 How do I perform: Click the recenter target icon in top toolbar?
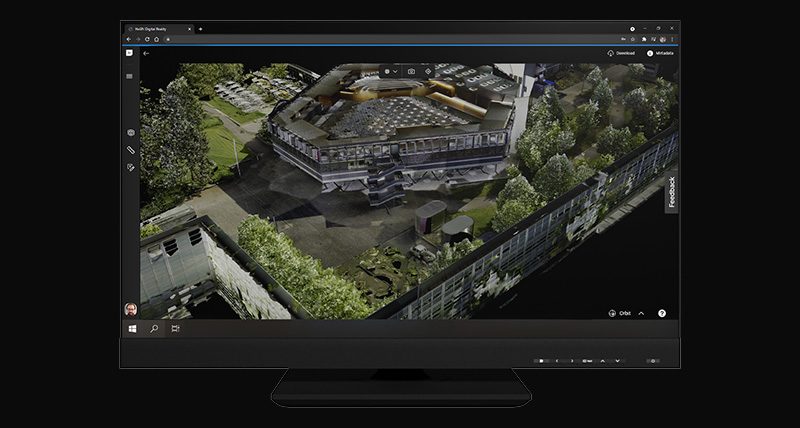(x=428, y=71)
